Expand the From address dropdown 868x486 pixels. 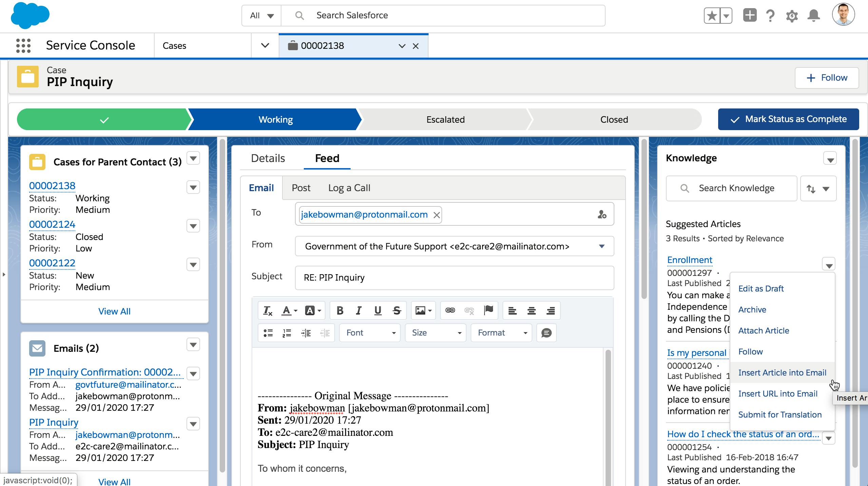pos(602,246)
